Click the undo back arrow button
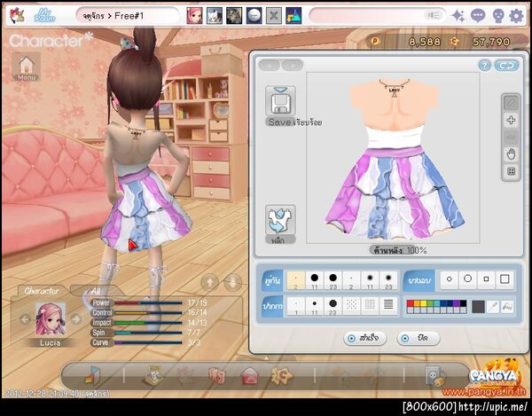This screenshot has width=532, height=416. 270,65
